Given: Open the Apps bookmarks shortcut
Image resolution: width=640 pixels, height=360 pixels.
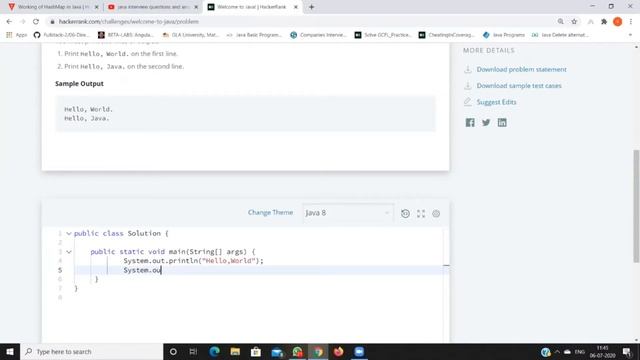Looking at the screenshot, I should pyautogui.click(x=17, y=35).
